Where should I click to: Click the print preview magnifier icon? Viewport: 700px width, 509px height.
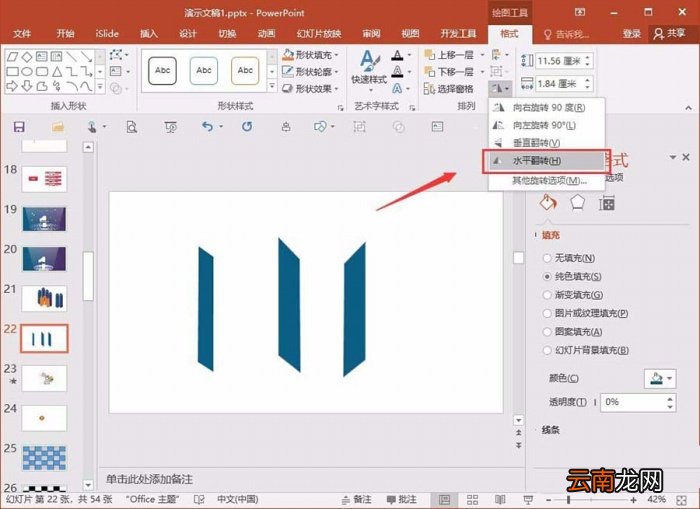(131, 127)
